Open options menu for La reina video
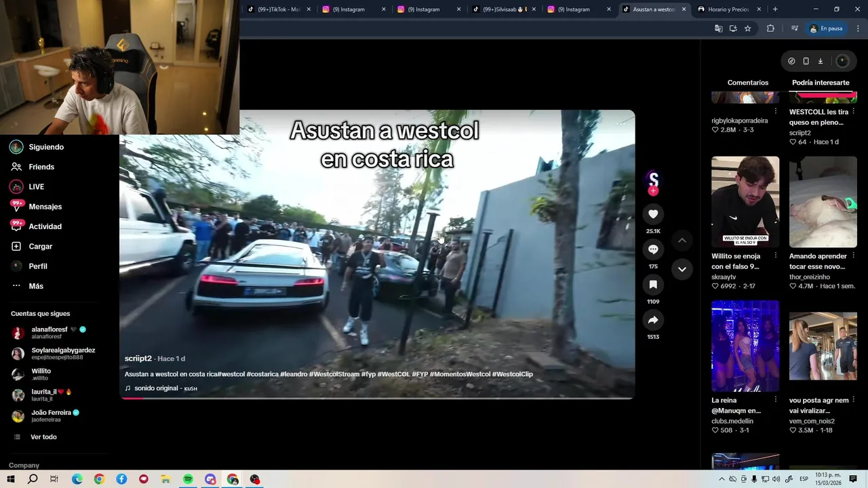Image resolution: width=868 pixels, height=488 pixels. coord(776,400)
